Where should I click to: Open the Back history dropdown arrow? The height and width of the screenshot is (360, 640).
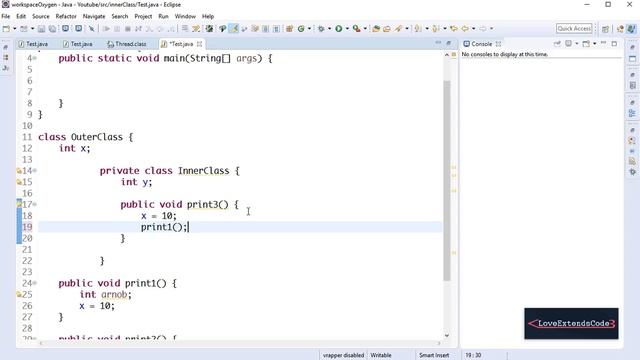473,29
